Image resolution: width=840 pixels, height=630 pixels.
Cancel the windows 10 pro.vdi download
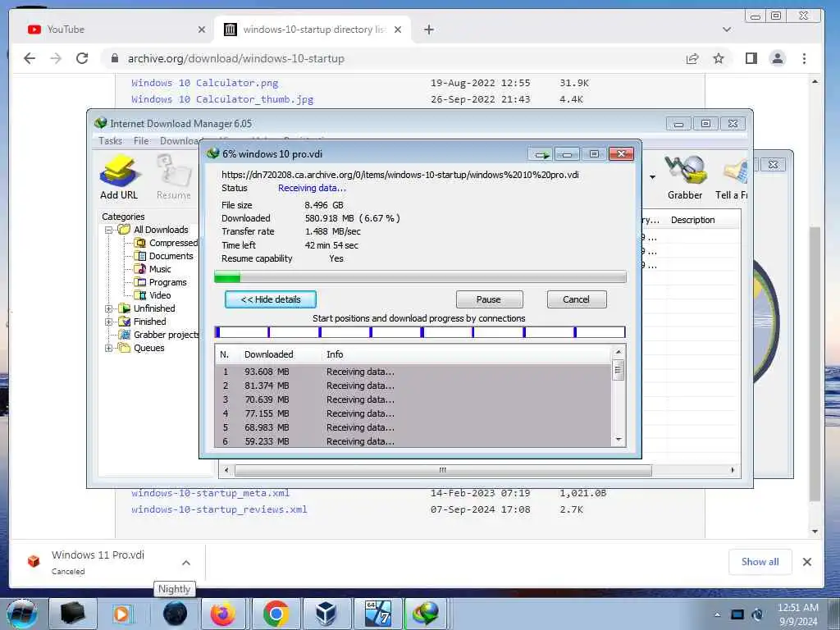point(577,299)
